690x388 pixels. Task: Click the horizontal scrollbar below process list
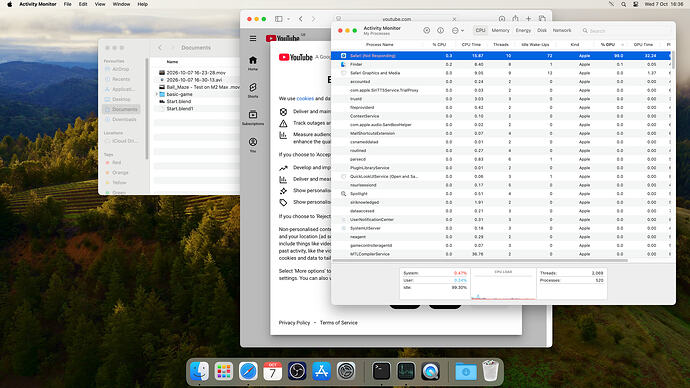(x=480, y=260)
